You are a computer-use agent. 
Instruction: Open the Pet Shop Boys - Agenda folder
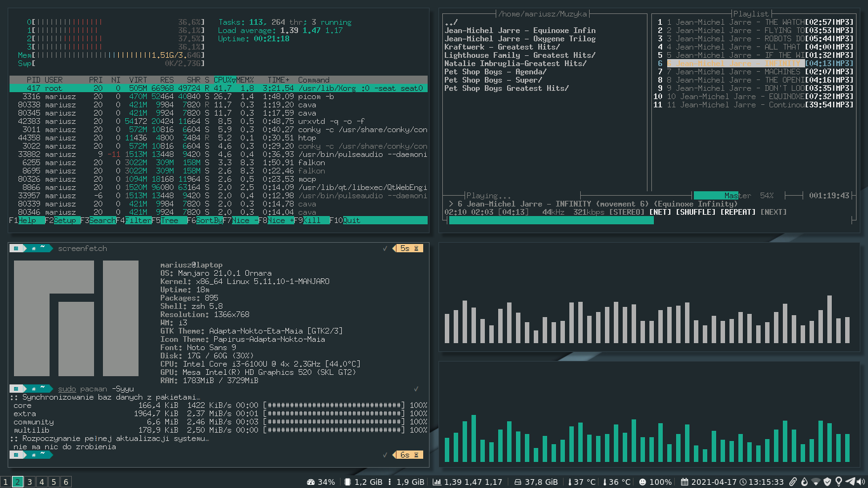point(496,71)
